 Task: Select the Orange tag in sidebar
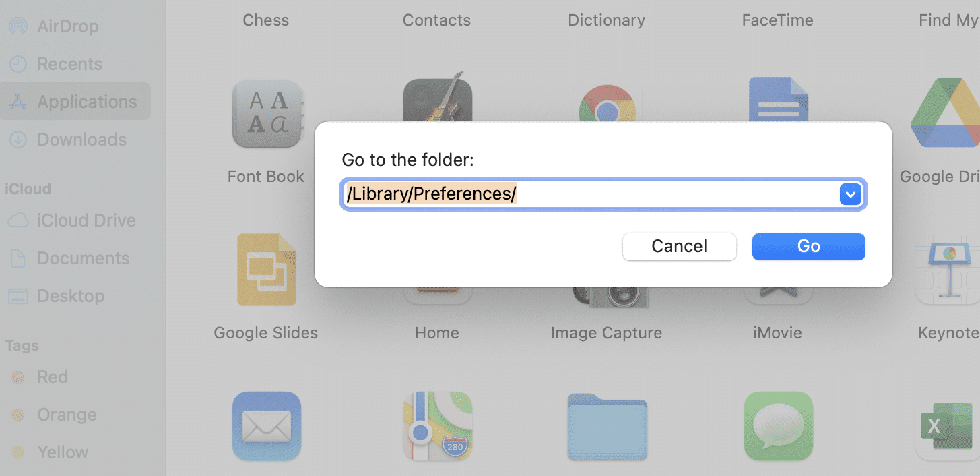(x=66, y=415)
